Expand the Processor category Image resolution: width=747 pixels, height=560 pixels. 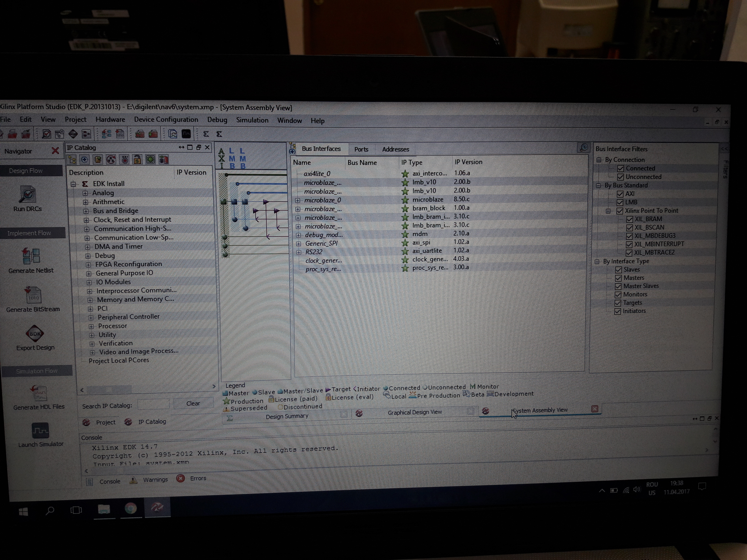(91, 326)
